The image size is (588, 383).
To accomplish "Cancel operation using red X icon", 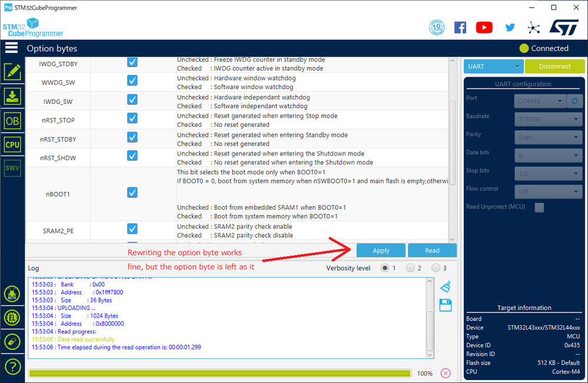I will [x=446, y=373].
